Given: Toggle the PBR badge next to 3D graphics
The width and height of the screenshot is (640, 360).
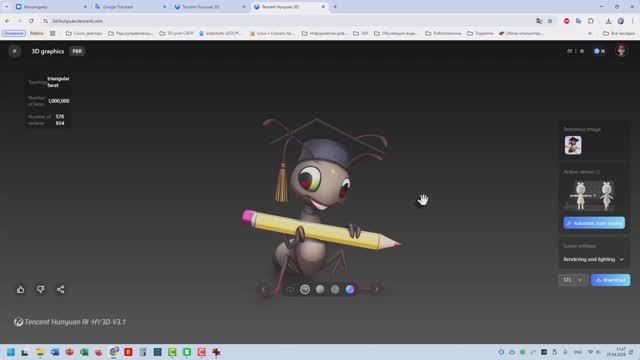Looking at the screenshot, I should [x=77, y=51].
